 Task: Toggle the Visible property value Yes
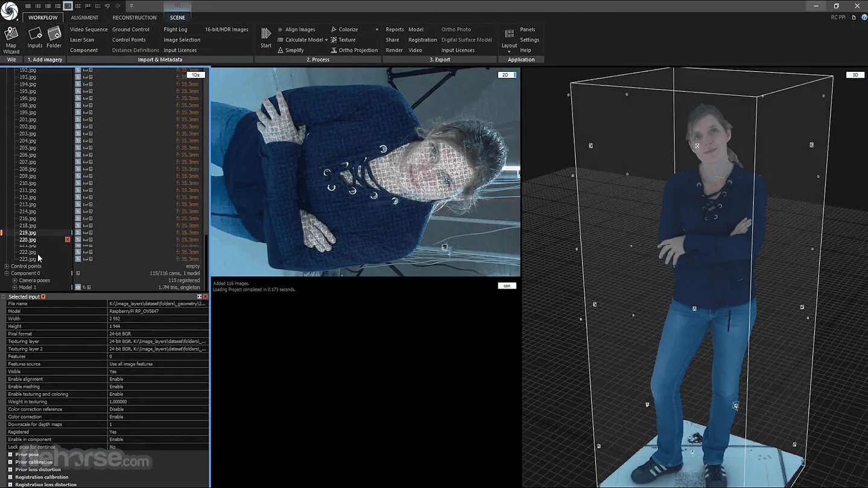pyautogui.click(x=159, y=372)
